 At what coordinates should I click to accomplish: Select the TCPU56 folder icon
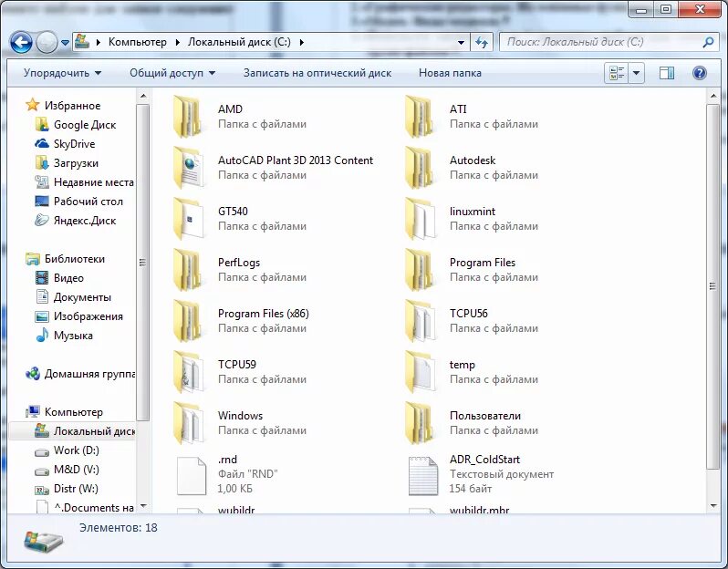(x=421, y=321)
